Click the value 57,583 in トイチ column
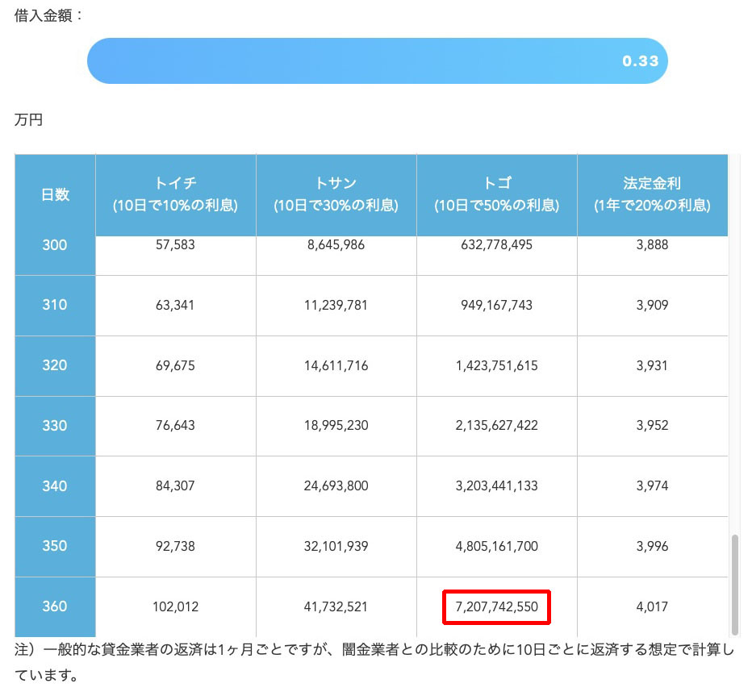This screenshot has height=700, width=752. (x=174, y=245)
